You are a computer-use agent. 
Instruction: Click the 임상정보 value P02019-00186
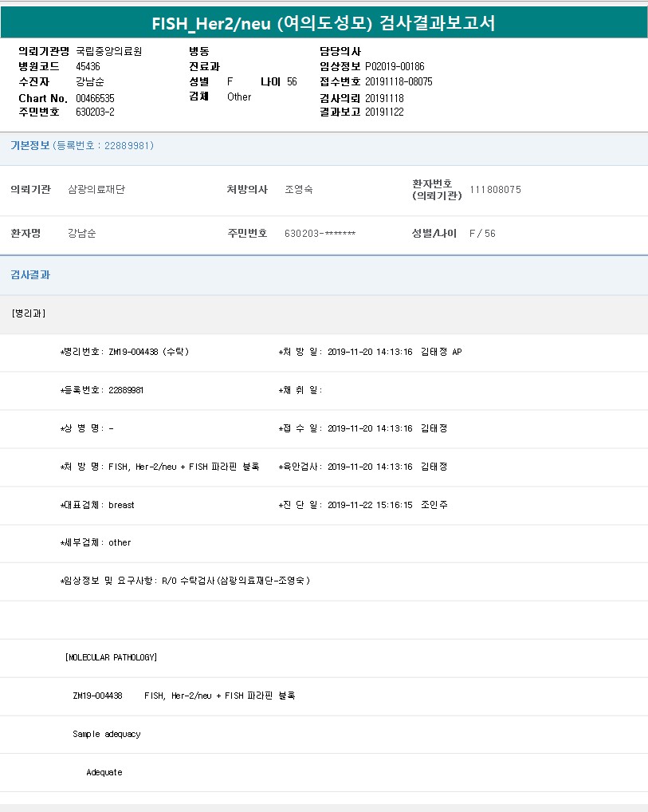pos(395,66)
